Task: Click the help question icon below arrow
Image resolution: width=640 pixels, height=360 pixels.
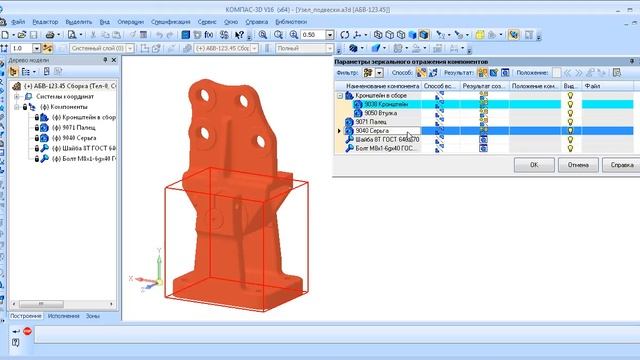Action: tap(16, 342)
